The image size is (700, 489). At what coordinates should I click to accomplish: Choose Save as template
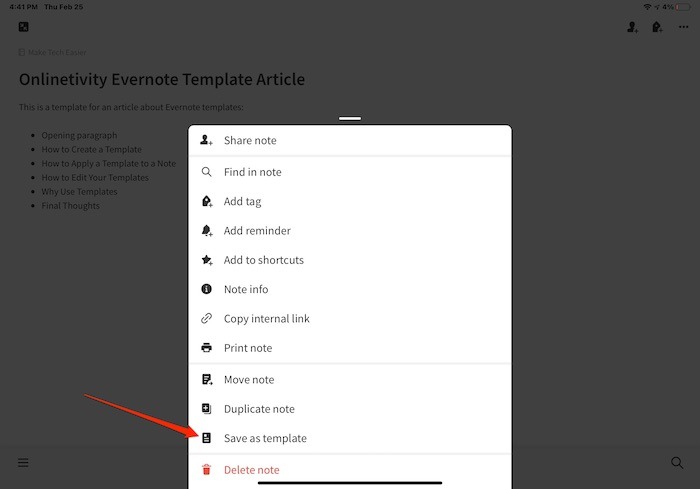pyautogui.click(x=350, y=438)
